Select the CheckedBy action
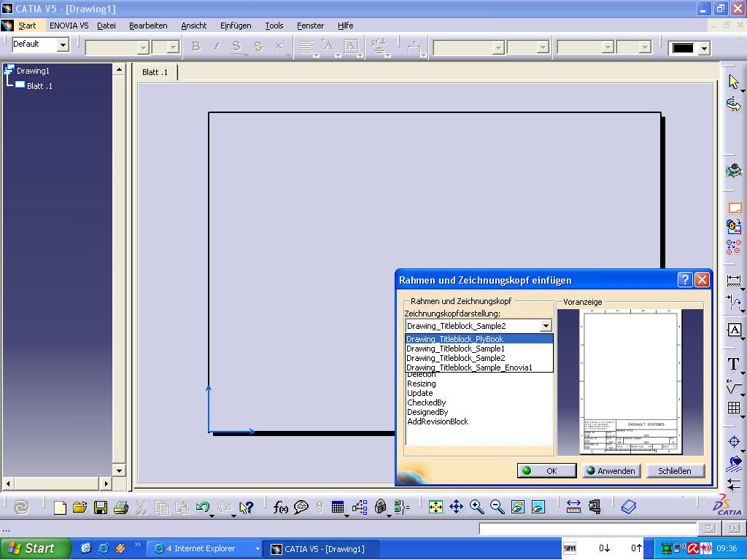This screenshot has width=747, height=560. click(426, 402)
